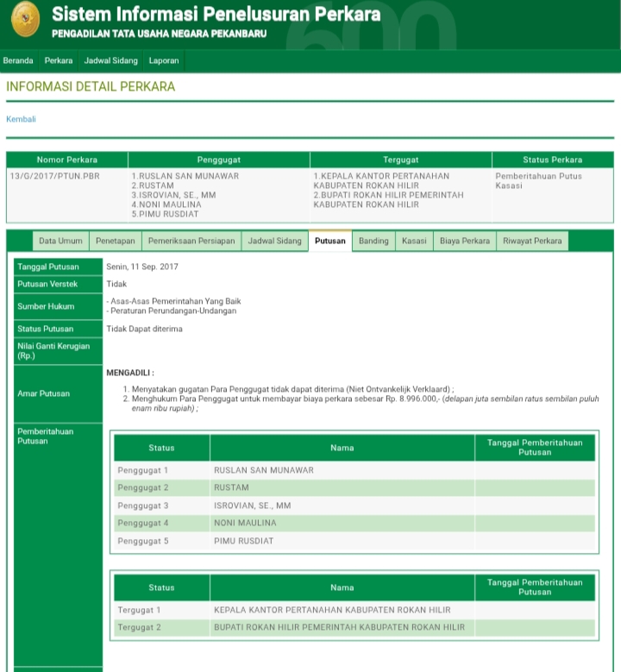Viewport: 621px width, 672px height.
Task: Go to the Kasasi tab
Action: [x=414, y=242]
